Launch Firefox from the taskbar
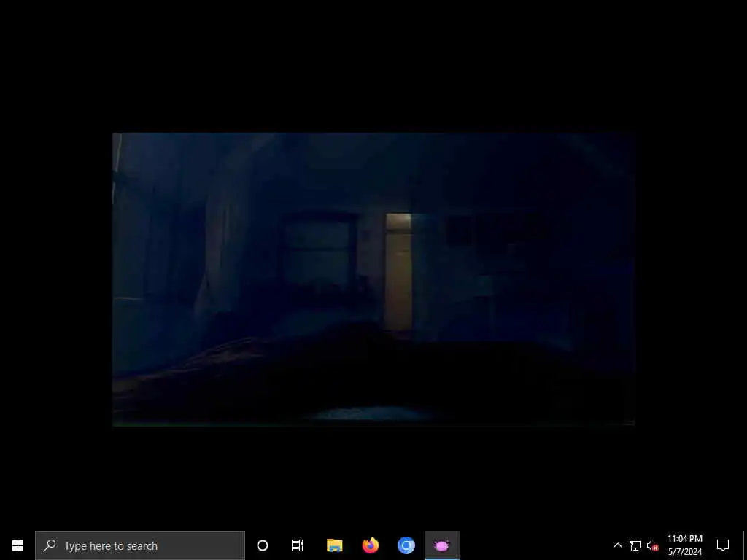Image resolution: width=747 pixels, height=560 pixels. 370,545
